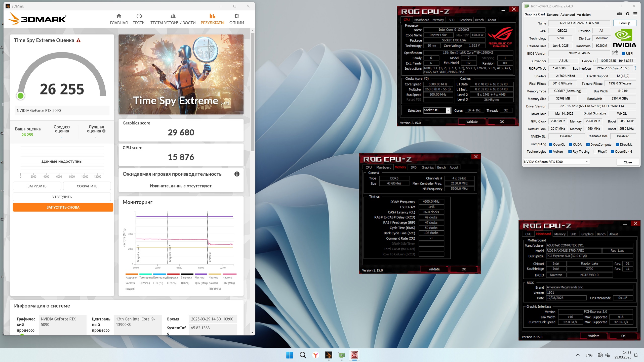Click УТВЕРДИТЬ button
This screenshot has height=362, width=644.
point(62,197)
